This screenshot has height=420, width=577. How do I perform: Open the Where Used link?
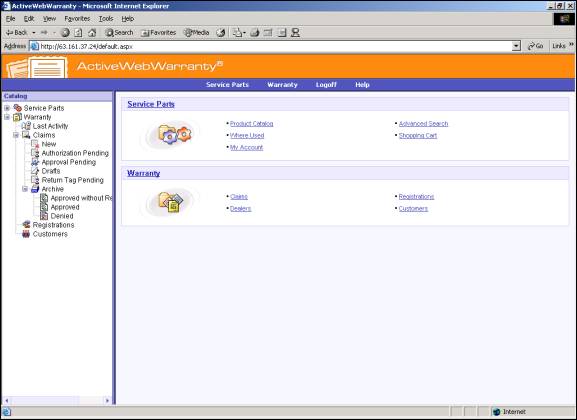pos(247,135)
